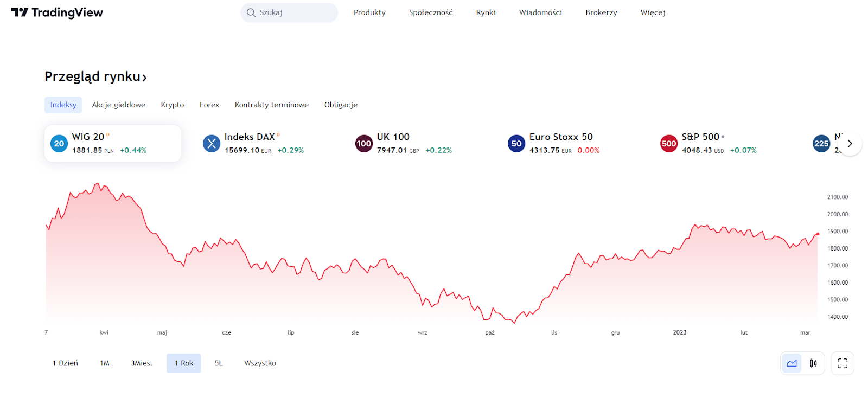Click the UK 100 value 7947.01
This screenshot has width=868, height=417.
(392, 150)
